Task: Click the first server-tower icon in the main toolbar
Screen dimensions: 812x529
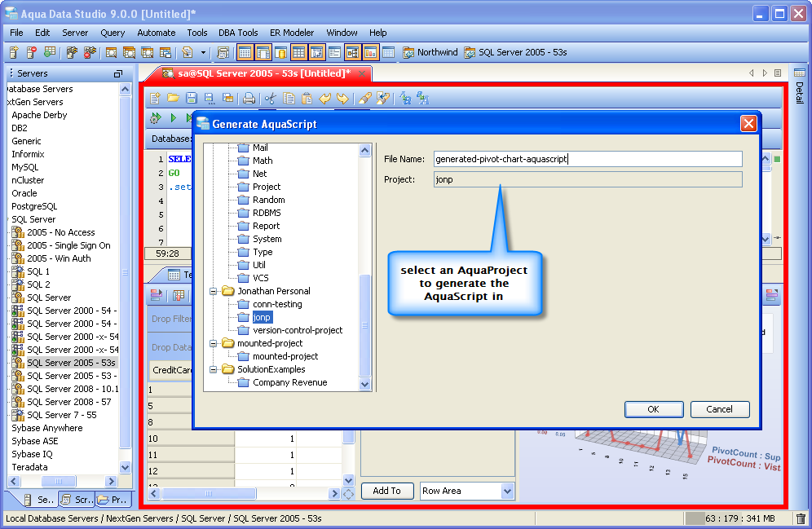Action: click(14, 52)
